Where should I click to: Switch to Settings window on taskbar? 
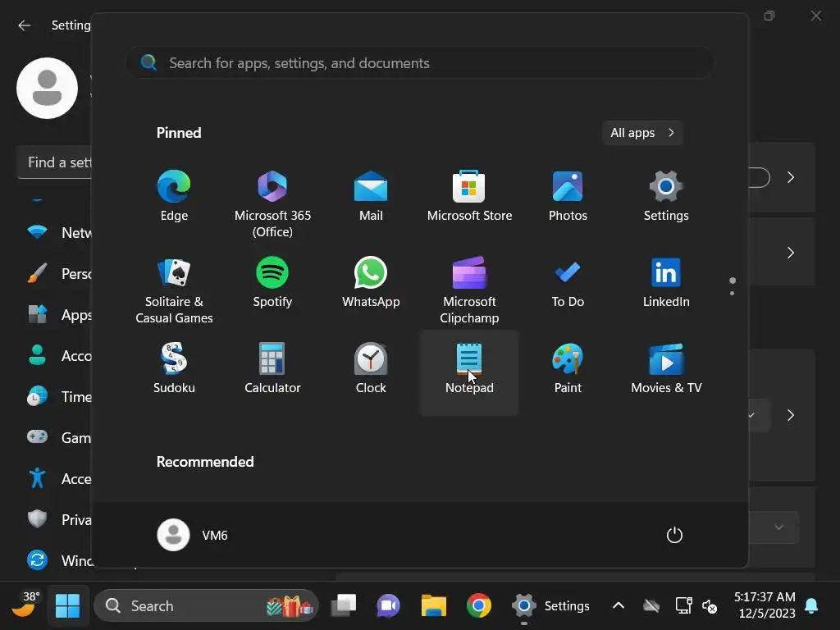coord(550,606)
